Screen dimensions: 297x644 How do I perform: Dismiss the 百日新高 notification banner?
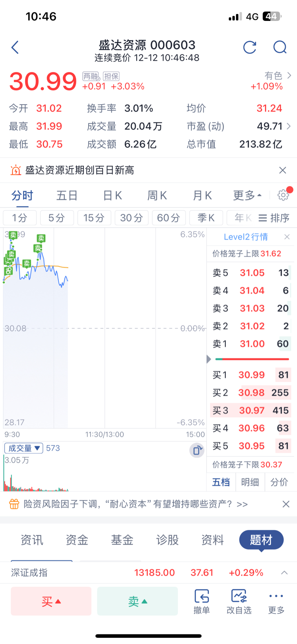point(283,170)
